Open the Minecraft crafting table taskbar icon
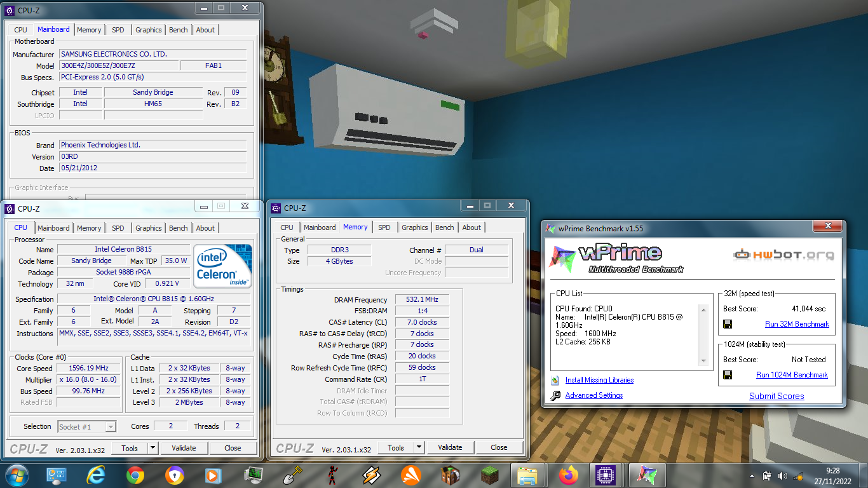This screenshot has height=488, width=868. click(x=450, y=475)
